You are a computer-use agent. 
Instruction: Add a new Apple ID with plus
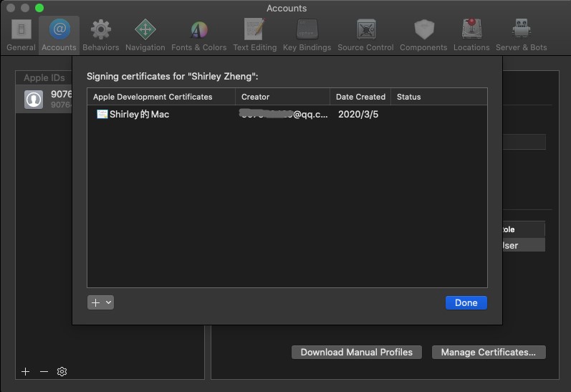(x=26, y=372)
